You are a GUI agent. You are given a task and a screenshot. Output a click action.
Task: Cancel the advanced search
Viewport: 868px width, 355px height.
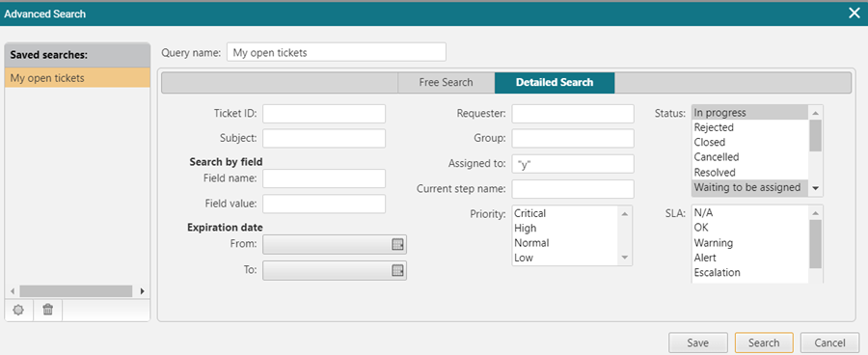pos(829,342)
